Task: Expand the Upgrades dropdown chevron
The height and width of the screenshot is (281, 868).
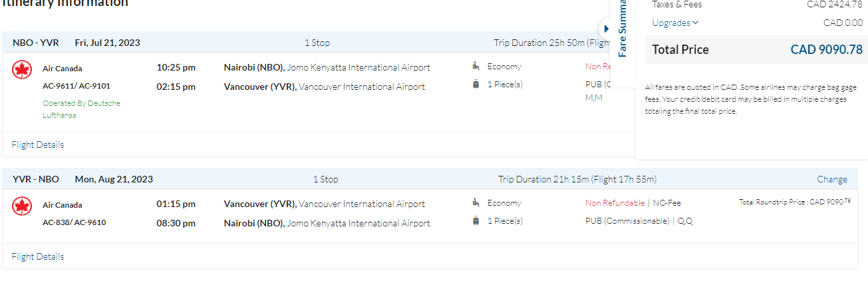Action: [695, 23]
